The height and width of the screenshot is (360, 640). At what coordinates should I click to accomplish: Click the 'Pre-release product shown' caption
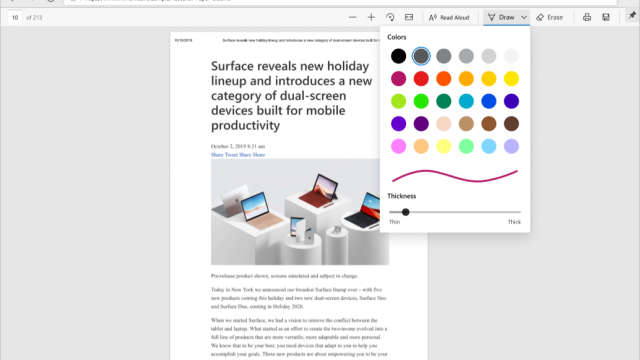284,276
